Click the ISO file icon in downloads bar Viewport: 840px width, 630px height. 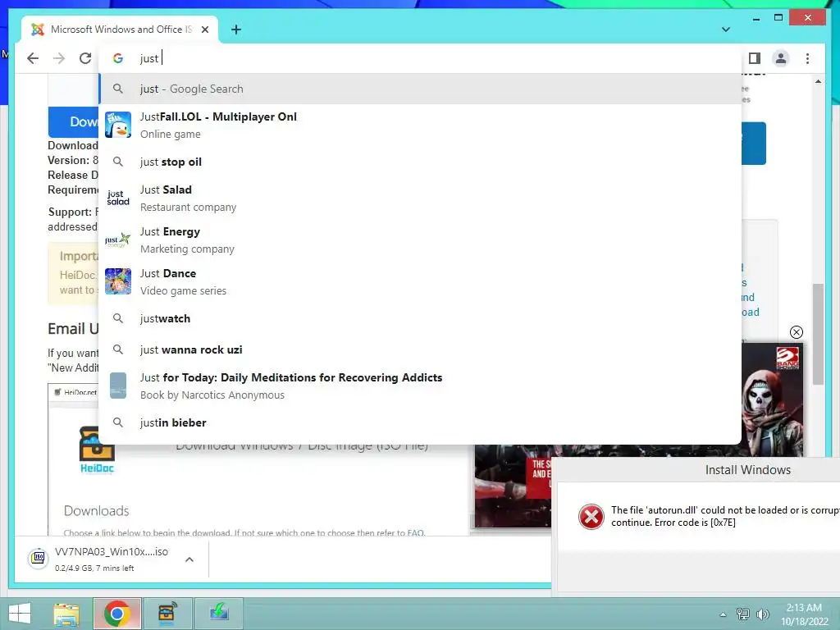click(38, 558)
